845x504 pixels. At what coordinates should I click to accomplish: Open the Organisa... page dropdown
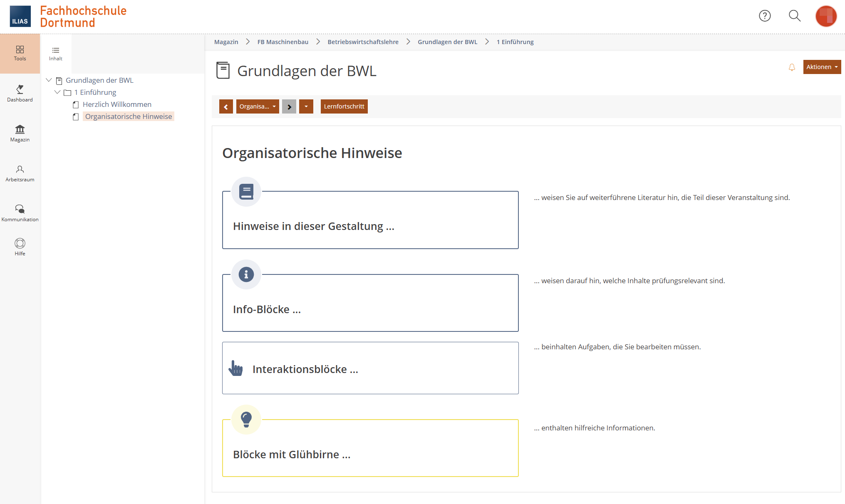tap(258, 106)
